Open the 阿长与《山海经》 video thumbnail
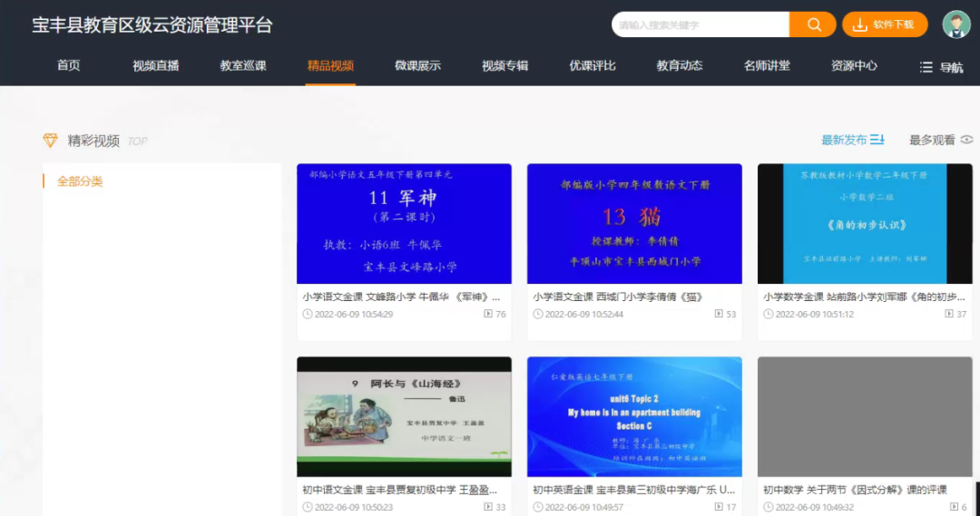Image resolution: width=980 pixels, height=516 pixels. click(x=404, y=416)
